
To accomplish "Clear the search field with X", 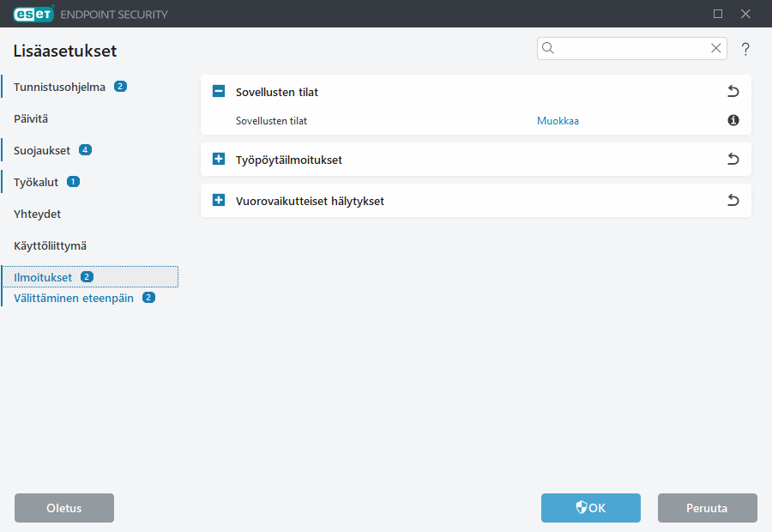I will coord(716,48).
